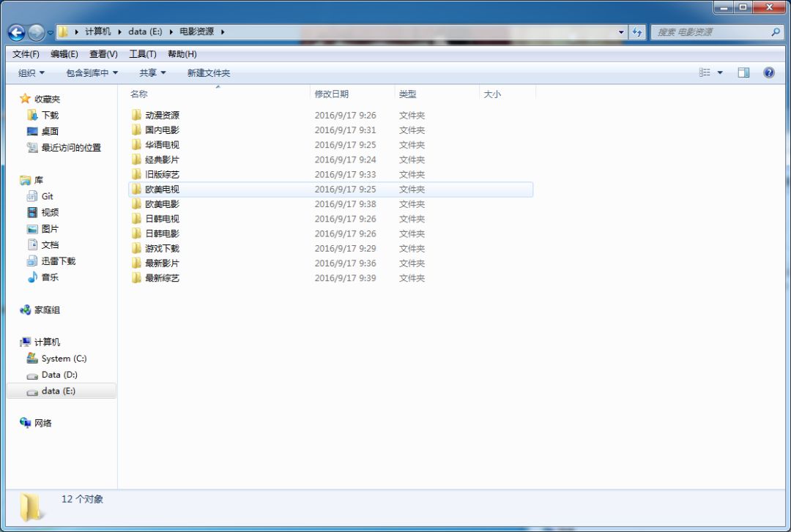Go back using the Back arrow button

click(x=16, y=33)
